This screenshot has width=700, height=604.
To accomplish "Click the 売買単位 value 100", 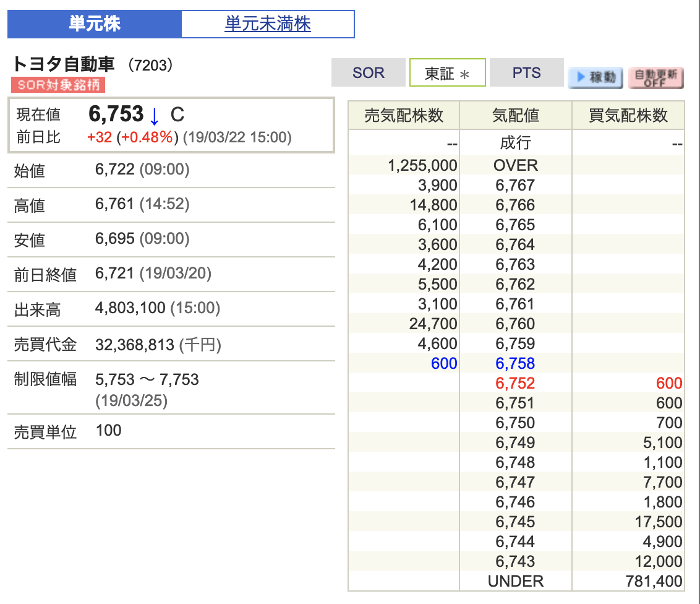I will (x=108, y=430).
